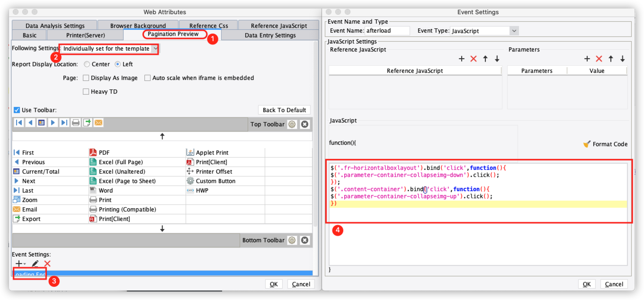Click the Print icon in the Top Toolbar
Screen dimensions: 644x300
pyautogui.click(x=76, y=122)
